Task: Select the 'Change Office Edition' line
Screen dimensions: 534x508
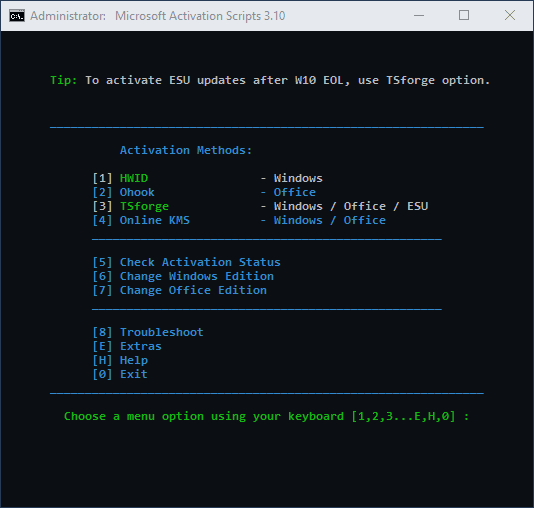Action: pos(193,290)
